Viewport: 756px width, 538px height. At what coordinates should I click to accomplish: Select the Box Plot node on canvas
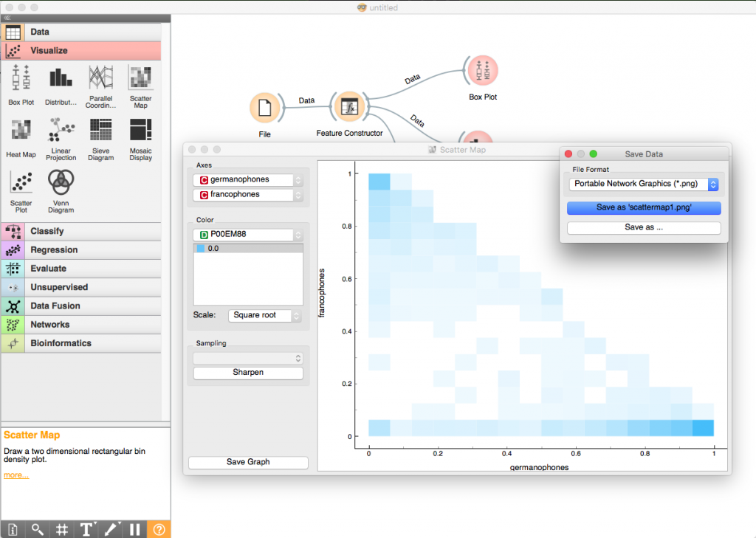[483, 71]
